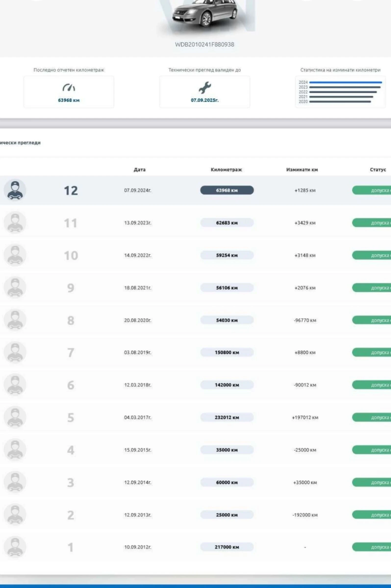Click the 07.09.2025г. validity date card
Viewport: 391px width, 588px height.
click(204, 92)
